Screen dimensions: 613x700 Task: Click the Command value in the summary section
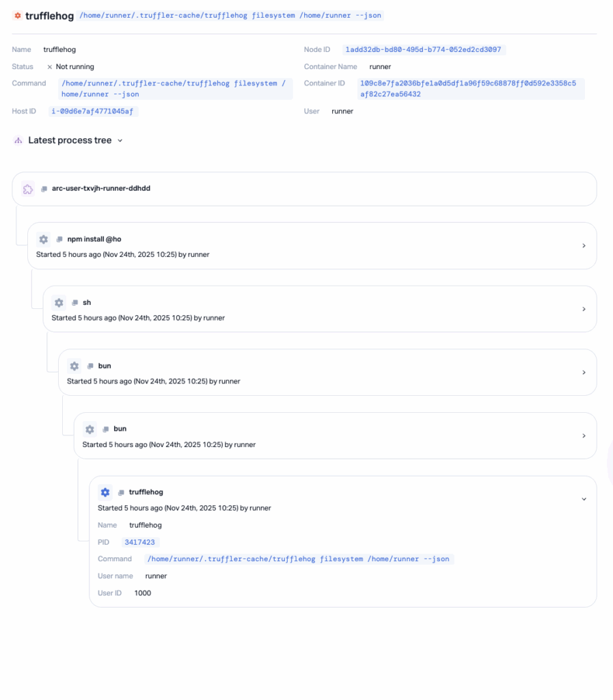tap(174, 89)
